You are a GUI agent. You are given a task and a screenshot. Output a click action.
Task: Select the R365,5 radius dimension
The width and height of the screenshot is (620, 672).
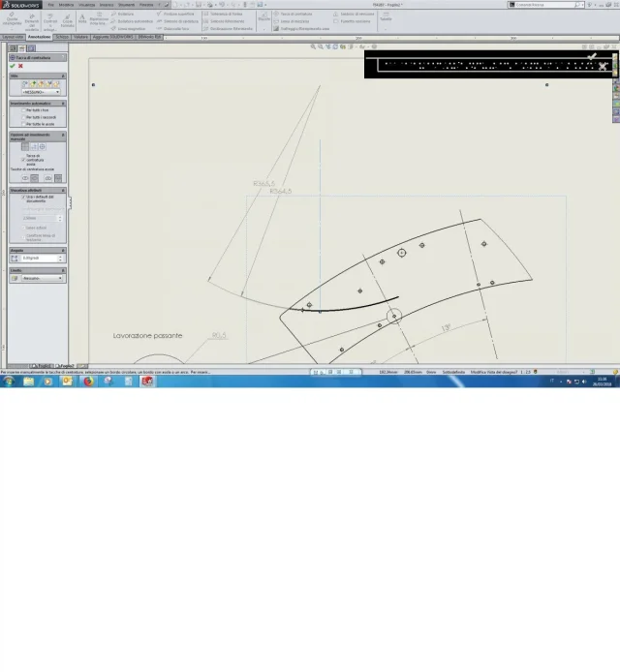pos(263,184)
